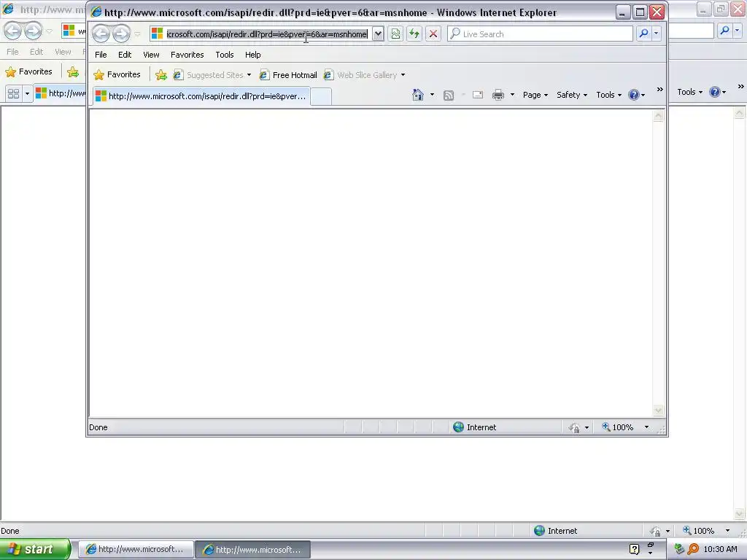Click the Add to Favorites Bar icon in background window
The height and width of the screenshot is (560, 747).
click(73, 72)
